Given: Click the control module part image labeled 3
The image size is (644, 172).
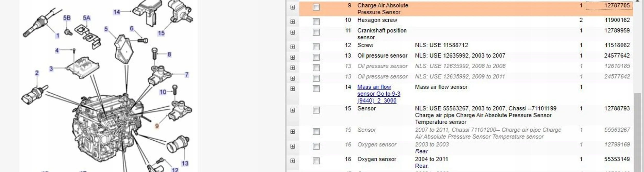Looking at the screenshot, I should [83, 66].
